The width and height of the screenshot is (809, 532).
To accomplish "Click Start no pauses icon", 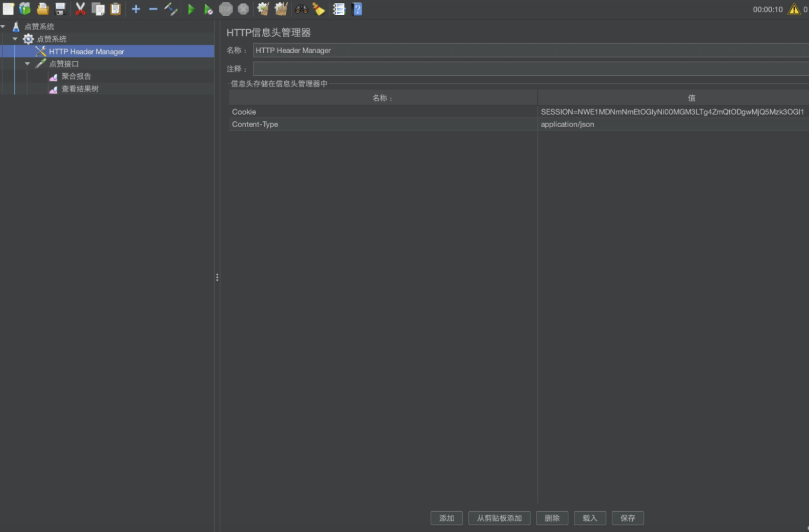I will tap(208, 9).
